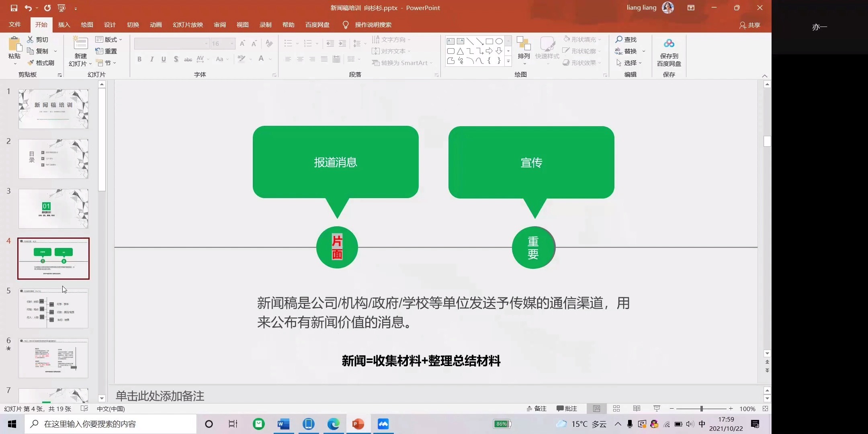Click the zoom in plus button
Image resolution: width=868 pixels, height=434 pixels.
[x=731, y=409]
